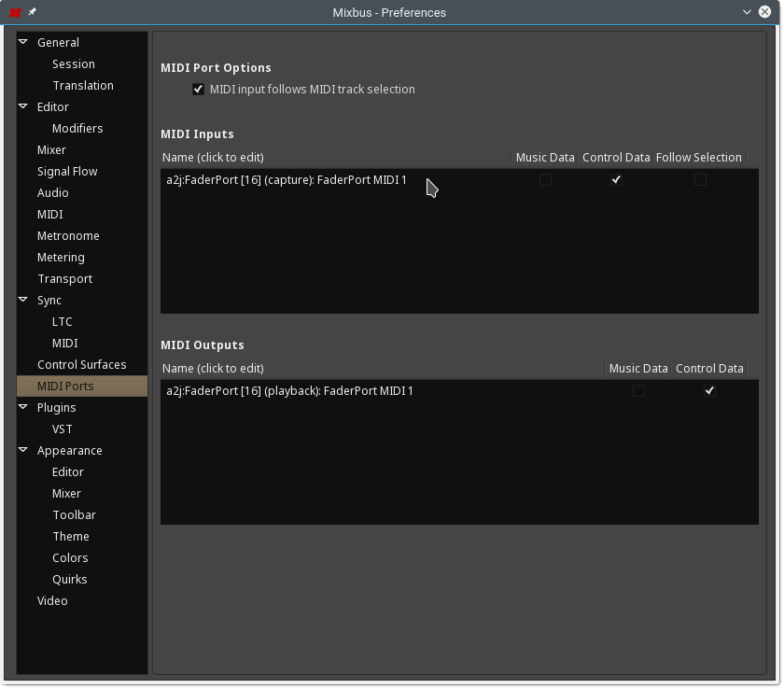Open Plugins preferences
Screen dimensions: 784x689
click(57, 408)
